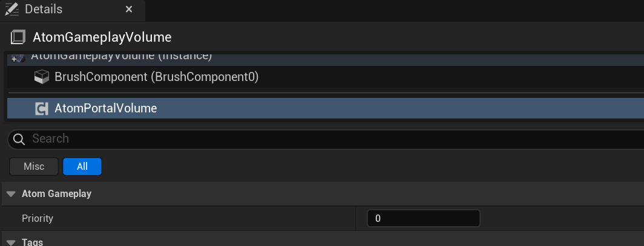Click the instance icon in the component tree
Image resolution: width=644 pixels, height=246 pixels.
[x=18, y=58]
